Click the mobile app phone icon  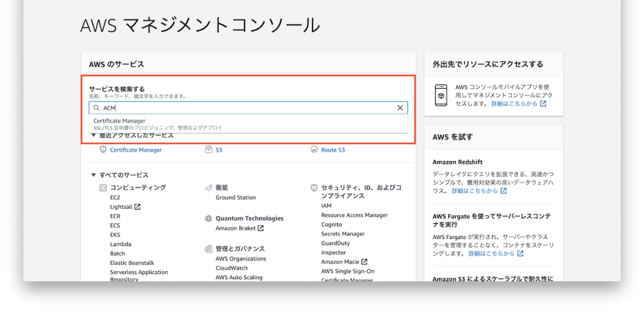(441, 94)
